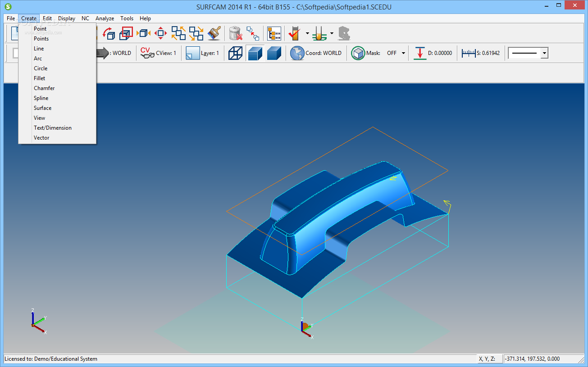Choose Arc from the Create menu
The height and width of the screenshot is (367, 588).
click(57, 59)
